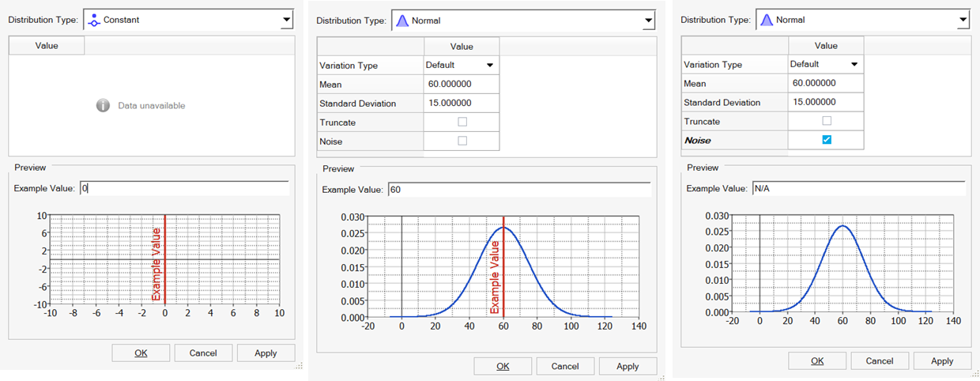The image size is (980, 381).
Task: Click the red Example value marker at 60
Action: (x=504, y=267)
